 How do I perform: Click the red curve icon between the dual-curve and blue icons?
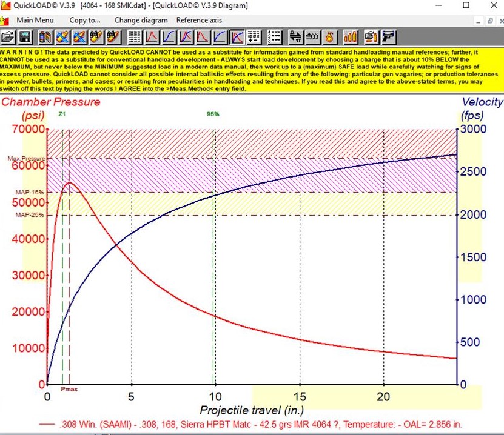tap(203, 37)
